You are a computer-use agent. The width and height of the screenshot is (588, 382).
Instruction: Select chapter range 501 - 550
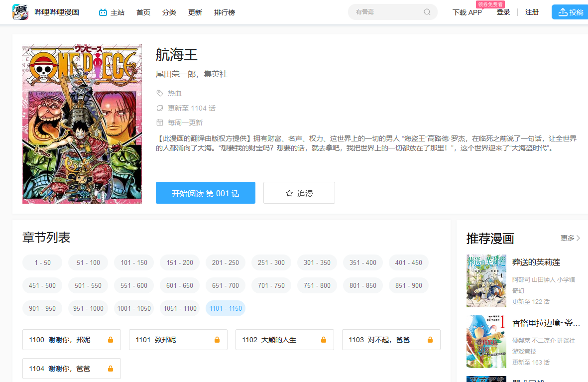(x=88, y=285)
